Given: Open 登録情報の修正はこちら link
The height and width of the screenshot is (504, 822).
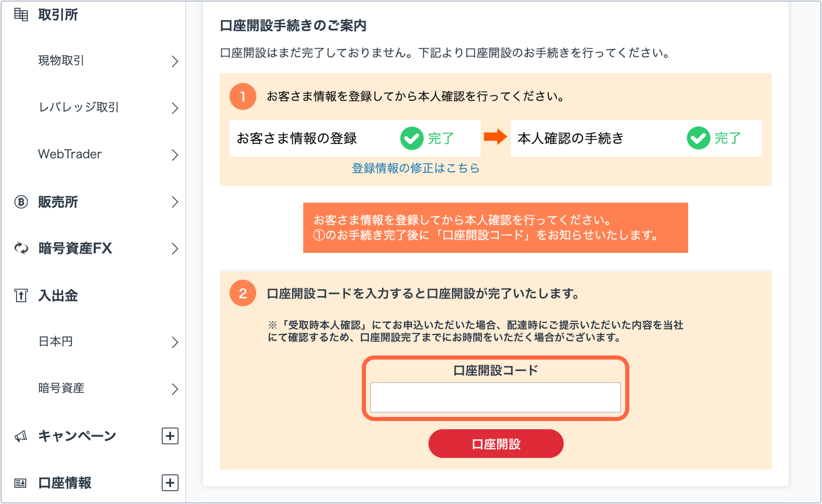Looking at the screenshot, I should click(x=416, y=168).
